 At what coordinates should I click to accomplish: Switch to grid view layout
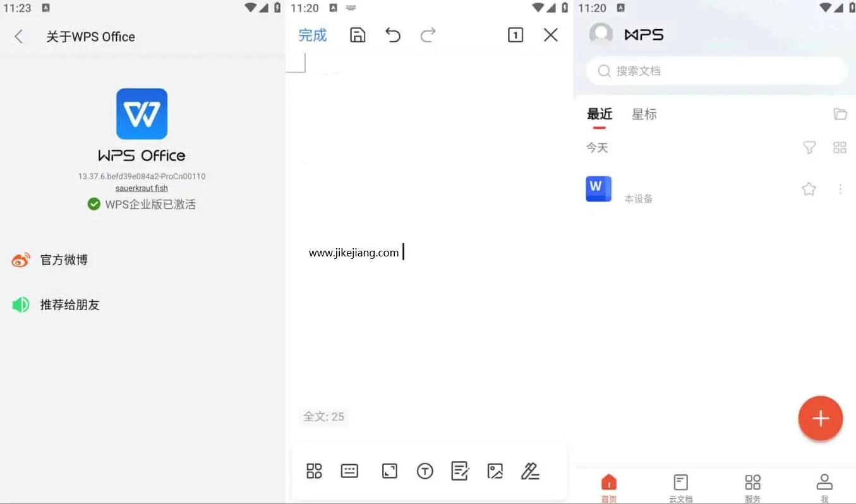[840, 147]
